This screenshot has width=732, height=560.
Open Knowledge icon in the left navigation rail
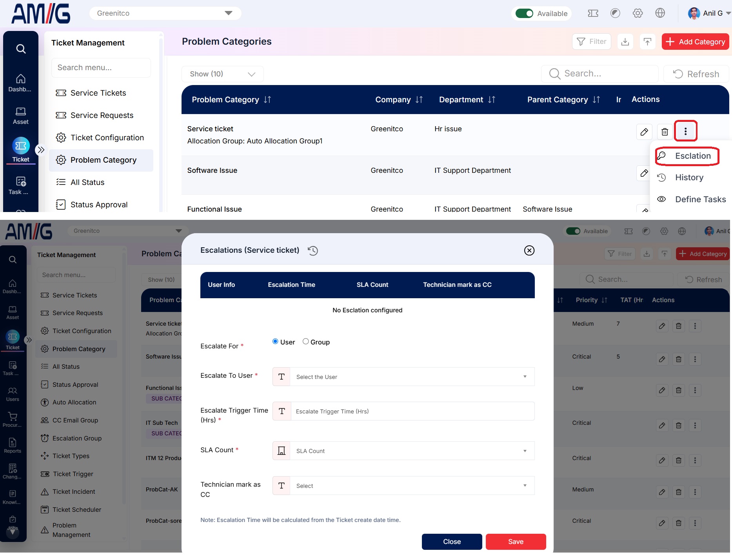click(13, 497)
